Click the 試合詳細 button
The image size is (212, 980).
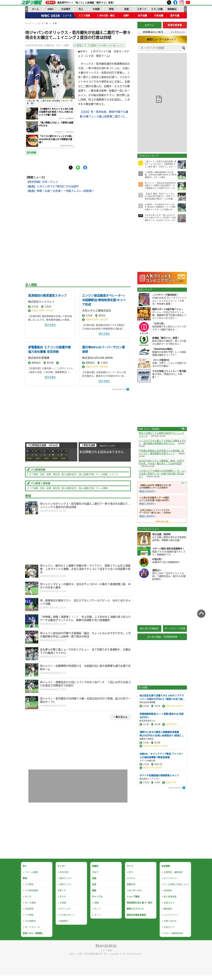click(31, 153)
